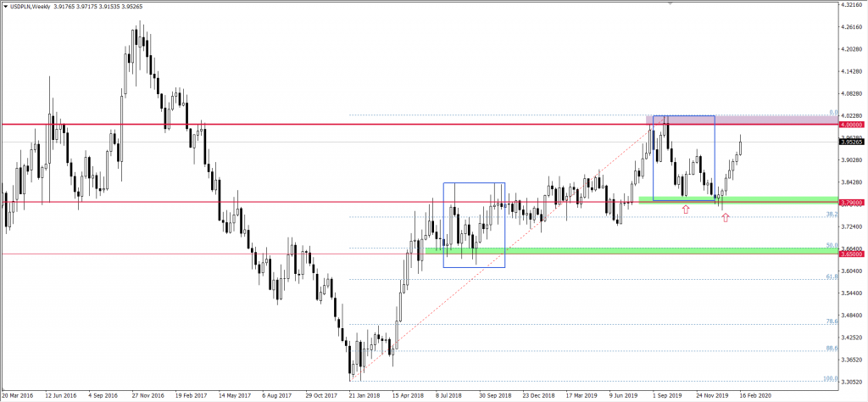Click the 17 Mar 2019 date label
Screen dimensions: 868x402
click(583, 396)
